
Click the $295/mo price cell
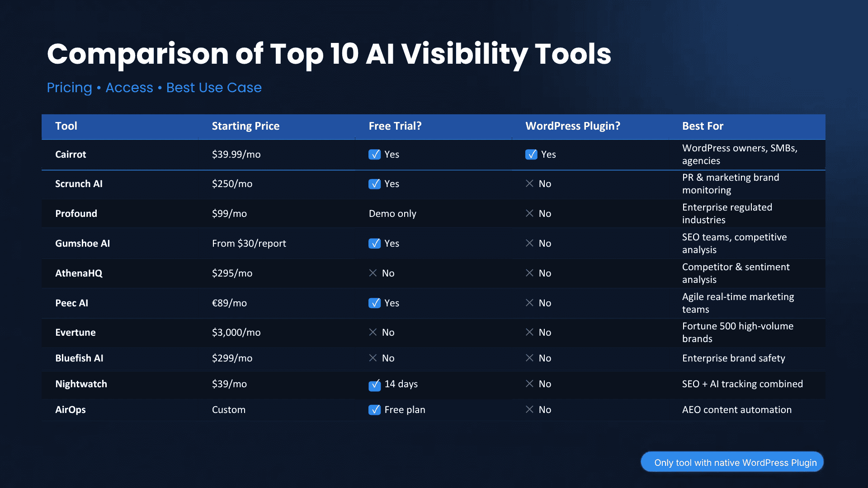click(x=232, y=273)
